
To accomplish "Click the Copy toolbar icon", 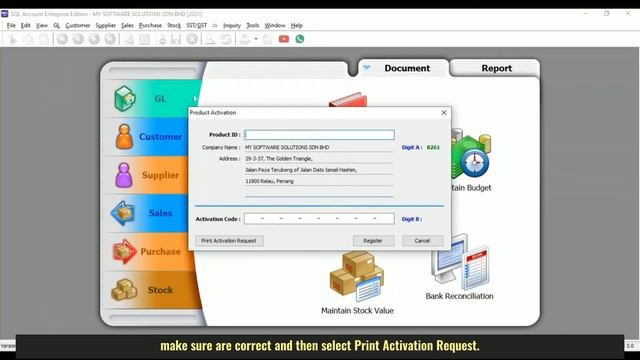I will coord(28,39).
